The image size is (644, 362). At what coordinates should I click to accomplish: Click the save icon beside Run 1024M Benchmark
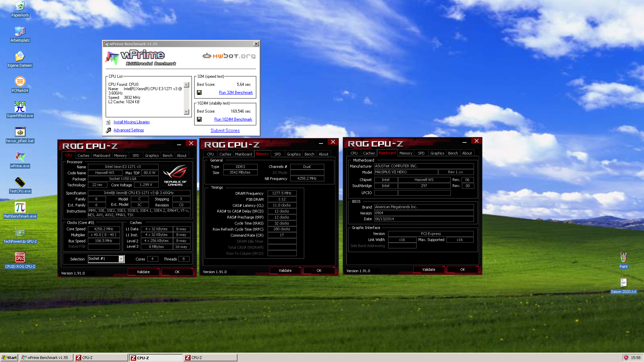(x=199, y=119)
